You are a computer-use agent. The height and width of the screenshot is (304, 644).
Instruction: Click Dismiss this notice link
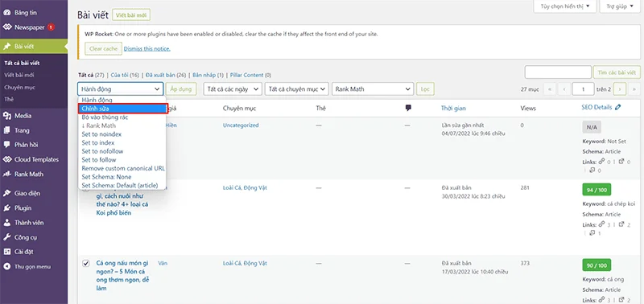pyautogui.click(x=147, y=49)
